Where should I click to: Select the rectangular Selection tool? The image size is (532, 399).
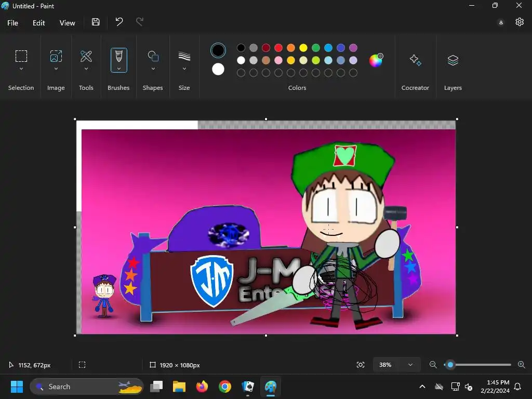(21, 56)
